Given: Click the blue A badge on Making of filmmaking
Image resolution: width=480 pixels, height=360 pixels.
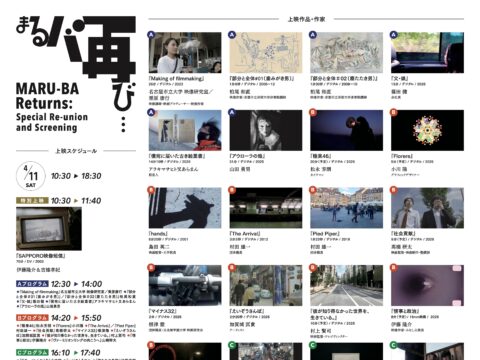Looking at the screenshot, I should tap(151, 35).
